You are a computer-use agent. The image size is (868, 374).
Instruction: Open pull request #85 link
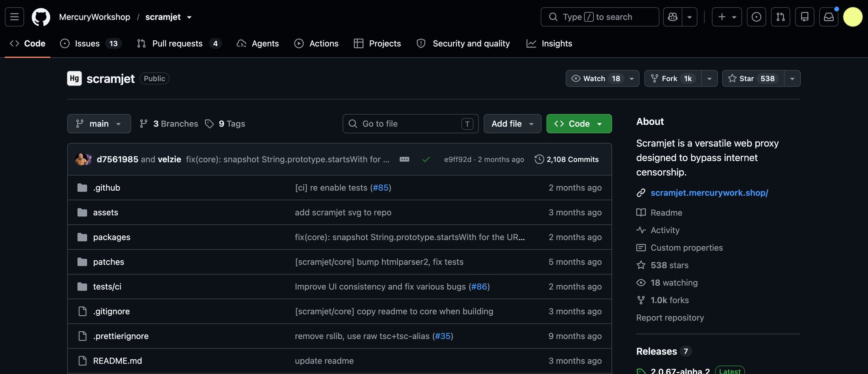click(381, 188)
